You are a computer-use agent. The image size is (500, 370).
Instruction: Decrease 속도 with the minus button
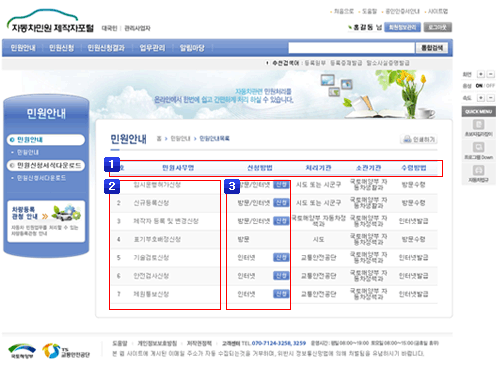[x=491, y=98]
